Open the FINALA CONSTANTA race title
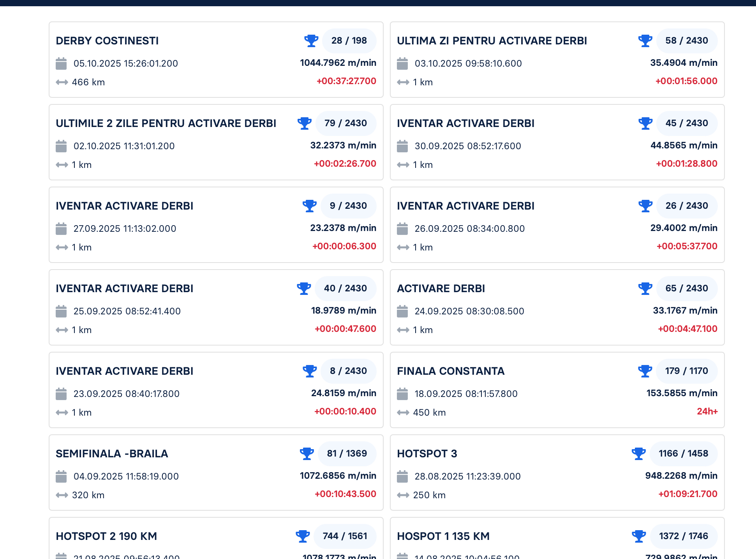 tap(451, 371)
